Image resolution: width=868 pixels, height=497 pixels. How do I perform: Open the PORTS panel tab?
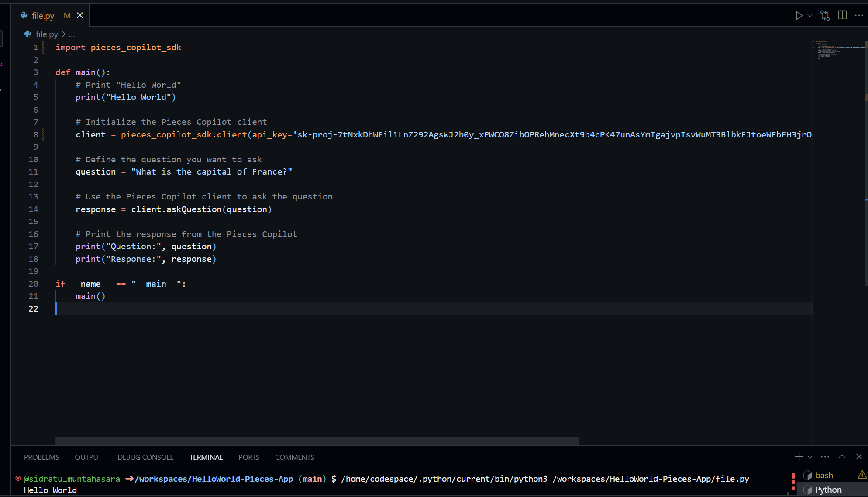point(249,457)
